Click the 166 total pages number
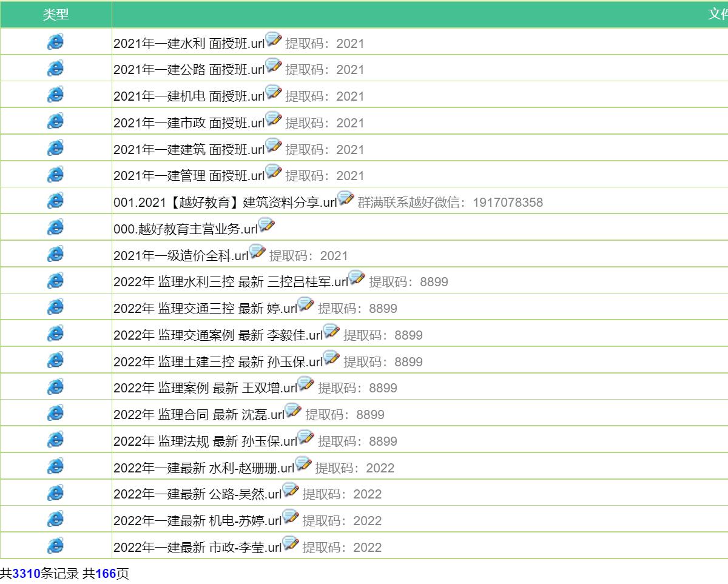Screen dimensions: 728x584 point(105,574)
